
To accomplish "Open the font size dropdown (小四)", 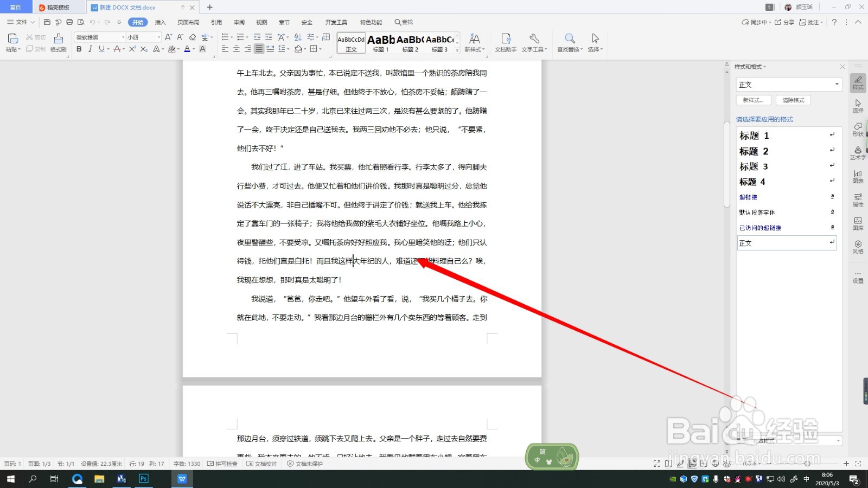I will 158,37.
